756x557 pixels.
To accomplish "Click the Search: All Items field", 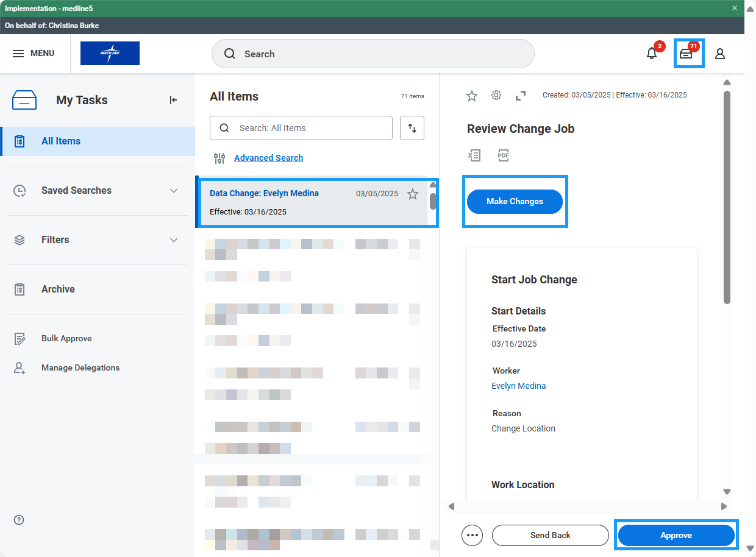I will tap(308, 128).
